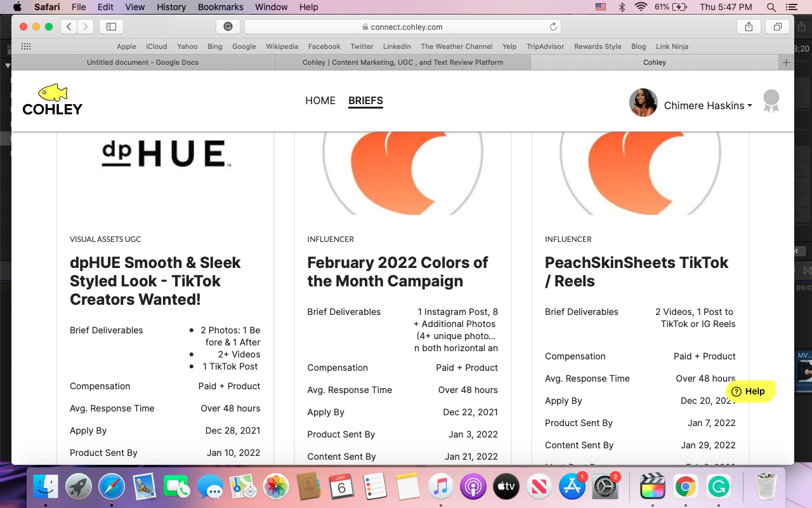Launch Mail from the dock
Screen dimensions: 812x508
click(x=145, y=487)
